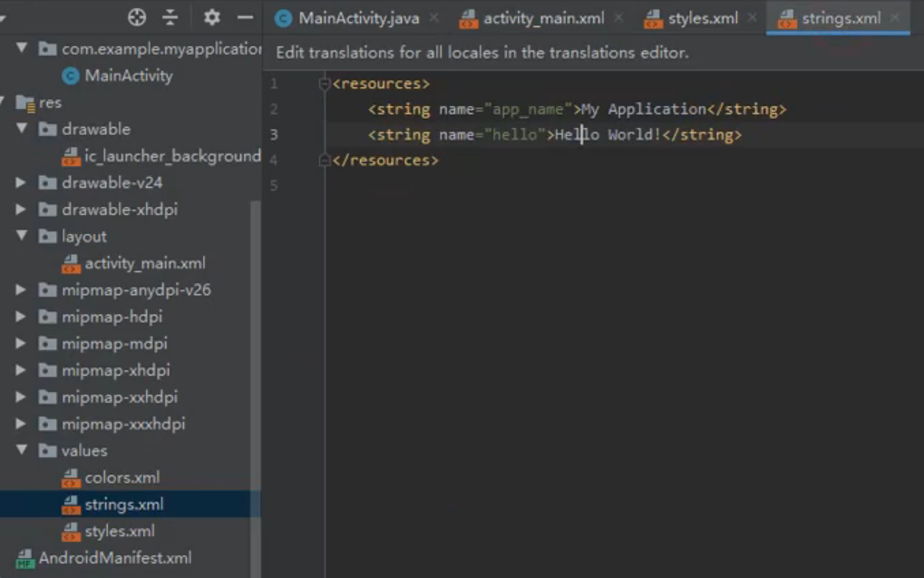Image resolution: width=924 pixels, height=578 pixels.
Task: Fold the resources tag at line 1
Action: point(324,83)
